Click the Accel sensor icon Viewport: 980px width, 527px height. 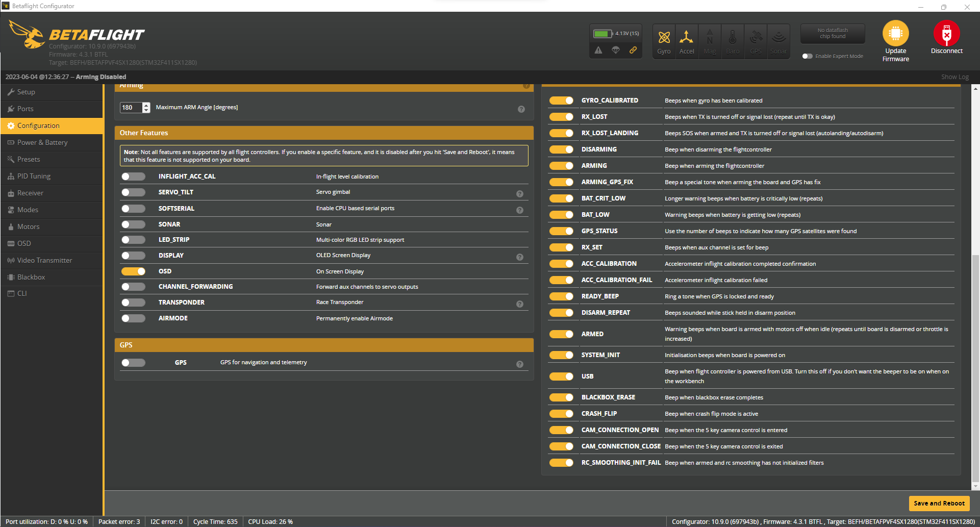coord(687,38)
